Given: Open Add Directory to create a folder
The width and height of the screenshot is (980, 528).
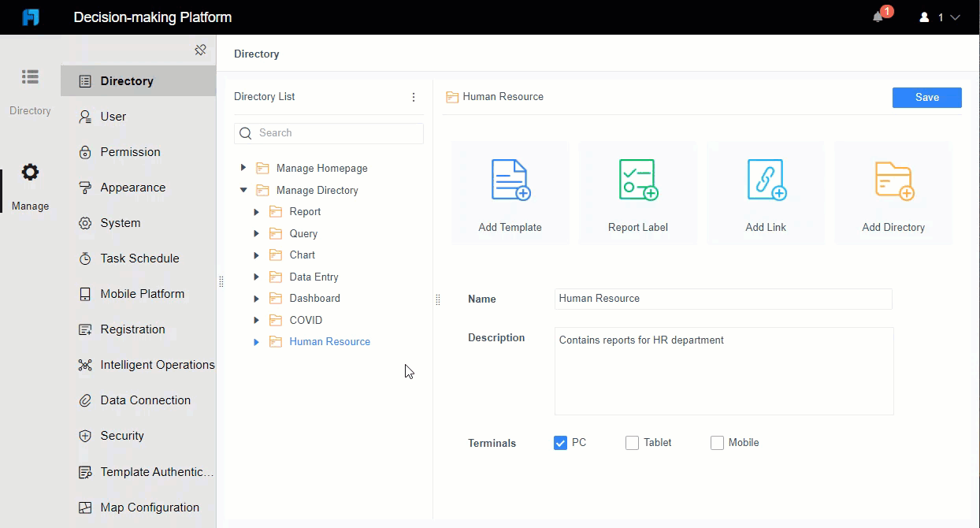Looking at the screenshot, I should pos(893,192).
